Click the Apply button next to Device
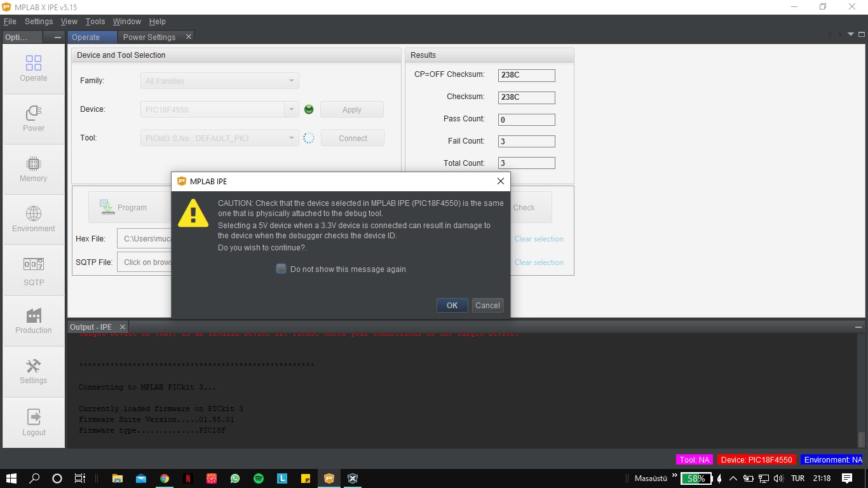The width and height of the screenshot is (868, 488). 352,109
